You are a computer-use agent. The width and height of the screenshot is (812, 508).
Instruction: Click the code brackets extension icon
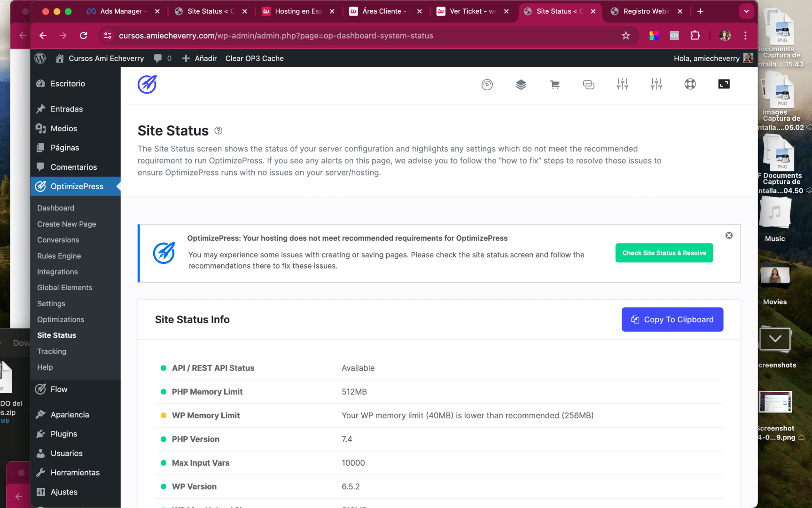[x=674, y=36]
